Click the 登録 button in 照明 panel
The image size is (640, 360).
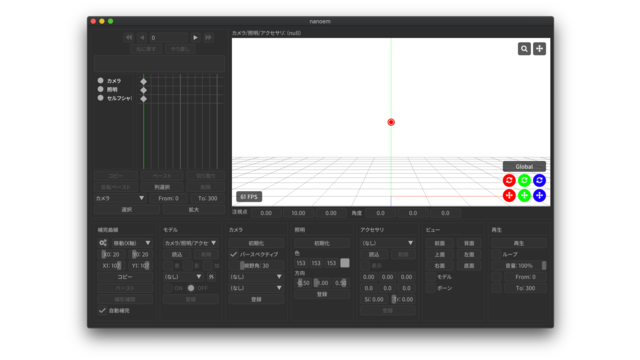click(x=322, y=294)
